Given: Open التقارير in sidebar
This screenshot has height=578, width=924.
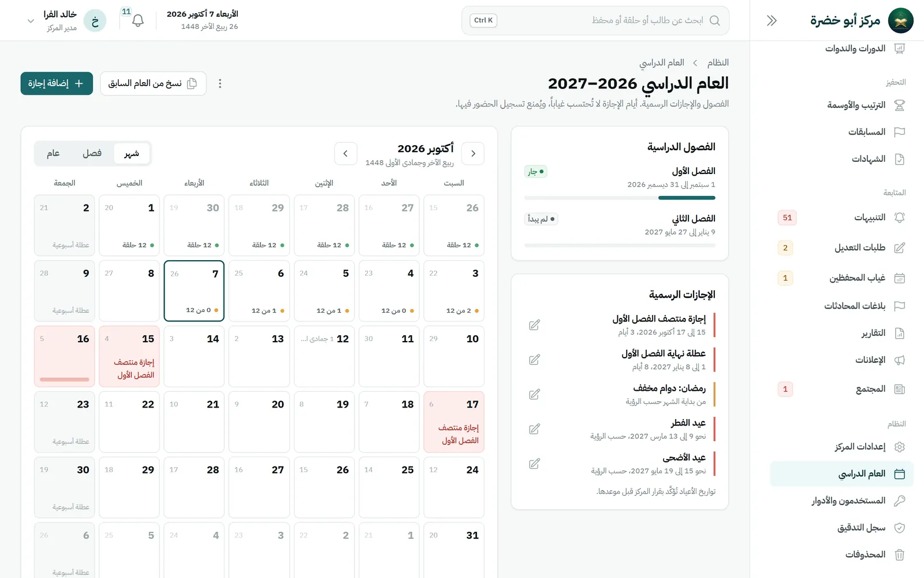Looking at the screenshot, I should tap(842, 334).
